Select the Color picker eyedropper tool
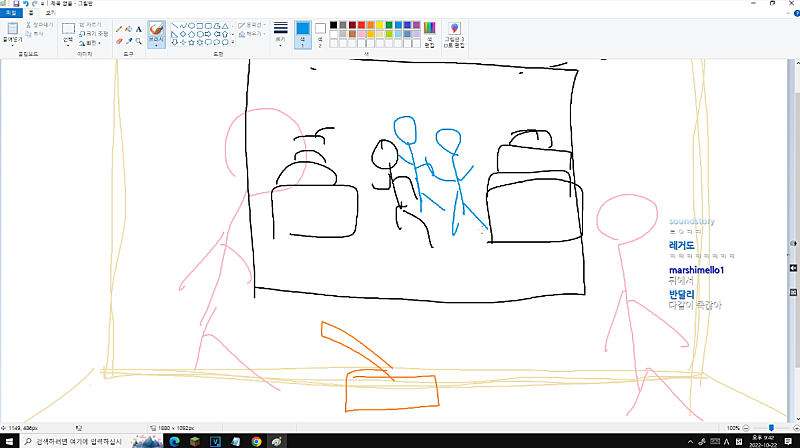Screen dimensions: 800x448 128,41
